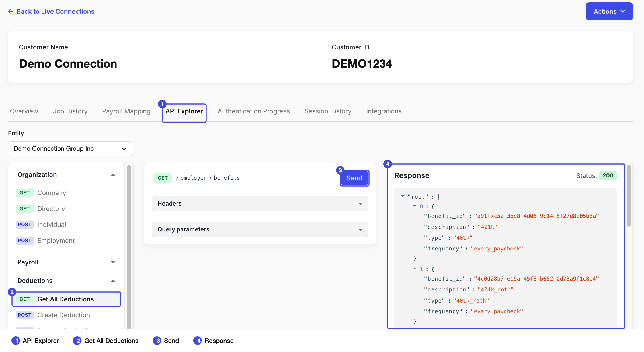The image size is (644, 352).
Task: Click the 200 status badge
Action: 608,175
